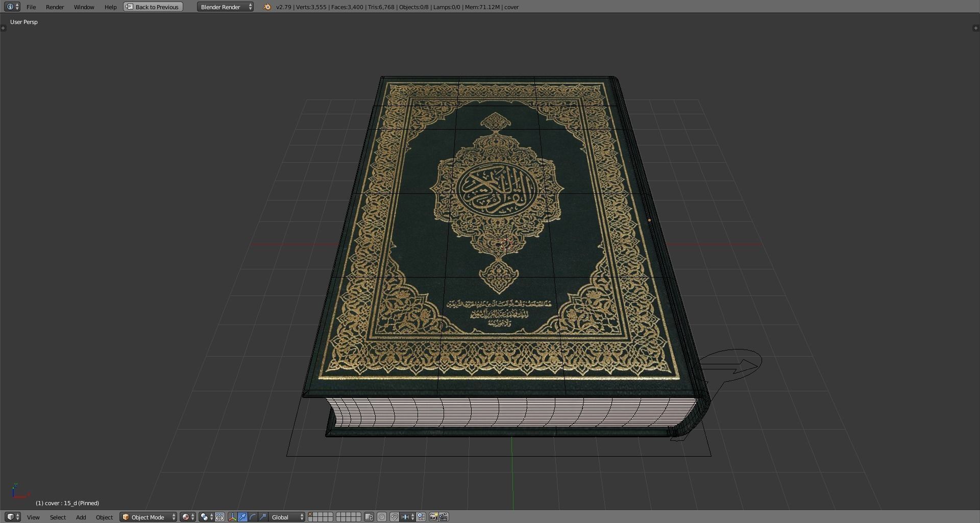Open the pivot point selector
The height and width of the screenshot is (523, 980).
pos(206,517)
